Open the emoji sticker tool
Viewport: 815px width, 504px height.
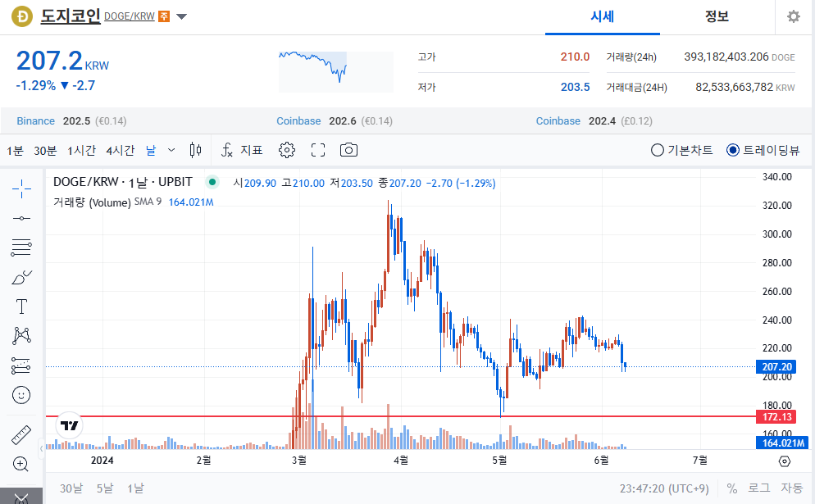point(21,395)
